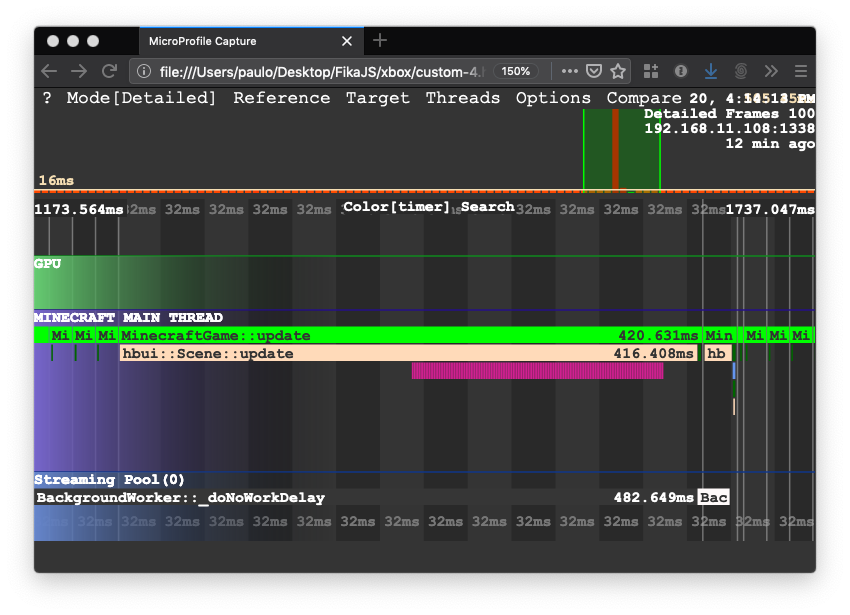Click the 192.168.11.108:1338 address text
This screenshot has height=615, width=850.
(729, 129)
